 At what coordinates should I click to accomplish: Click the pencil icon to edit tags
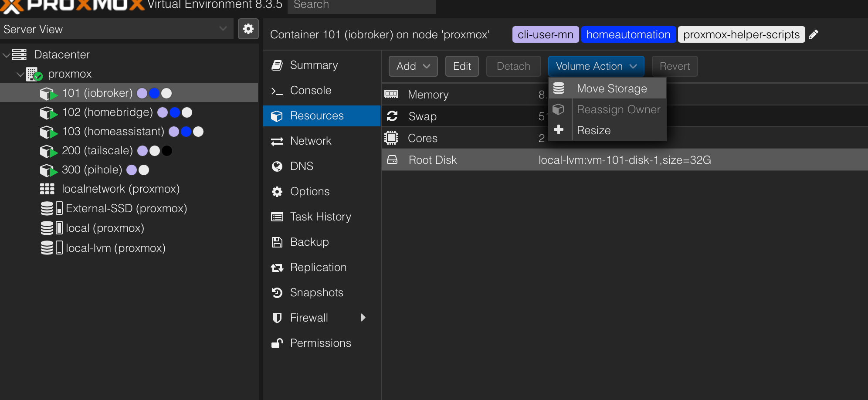pos(814,34)
